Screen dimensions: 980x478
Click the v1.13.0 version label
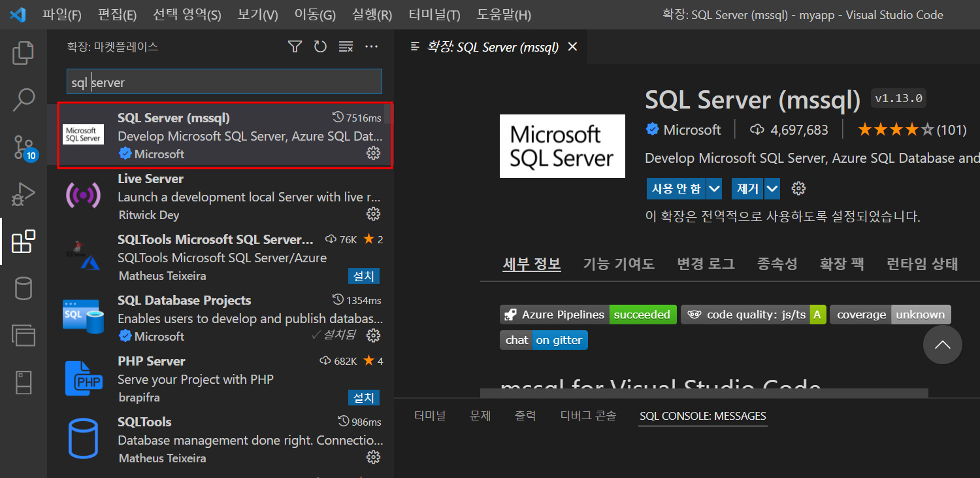coord(898,99)
